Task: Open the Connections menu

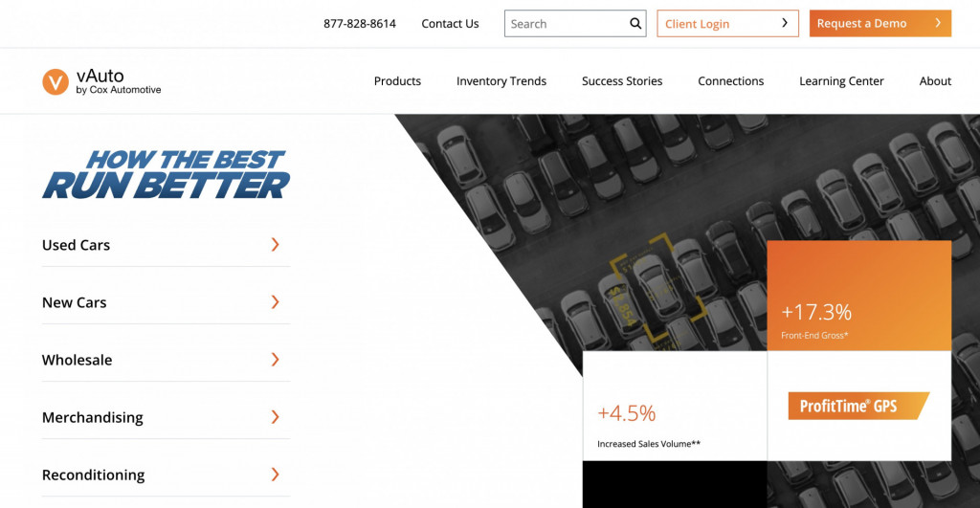Action: [x=730, y=81]
